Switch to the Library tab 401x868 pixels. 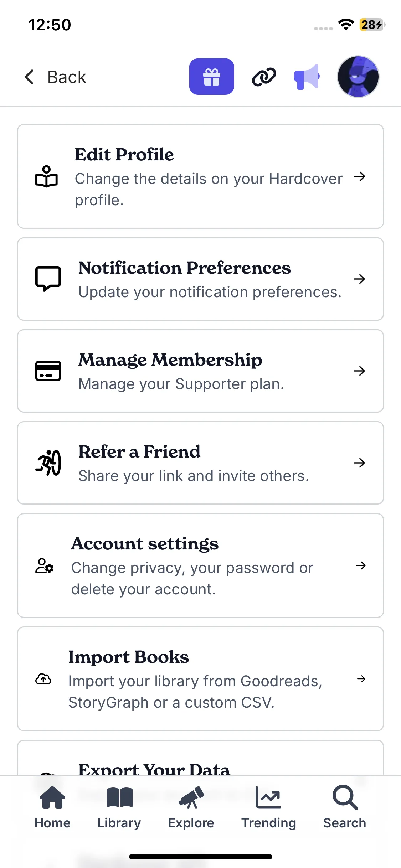coord(119,807)
